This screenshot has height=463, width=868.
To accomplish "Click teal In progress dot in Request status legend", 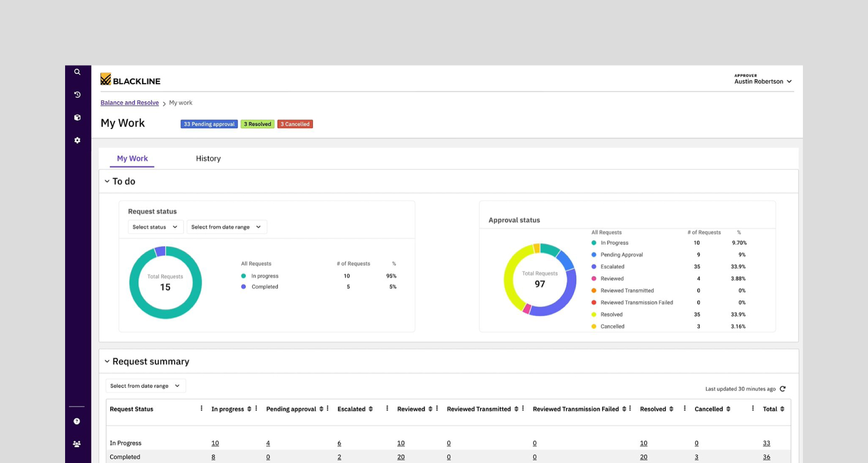I will coord(244,276).
